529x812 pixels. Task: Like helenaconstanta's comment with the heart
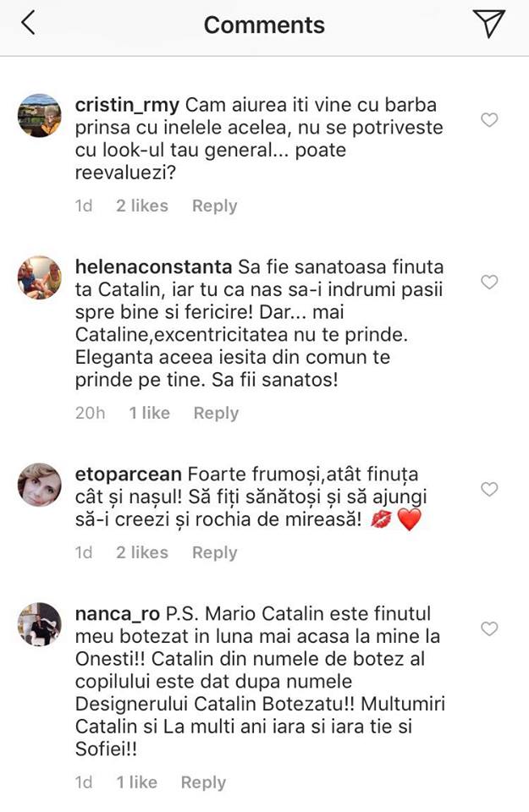coord(489,282)
